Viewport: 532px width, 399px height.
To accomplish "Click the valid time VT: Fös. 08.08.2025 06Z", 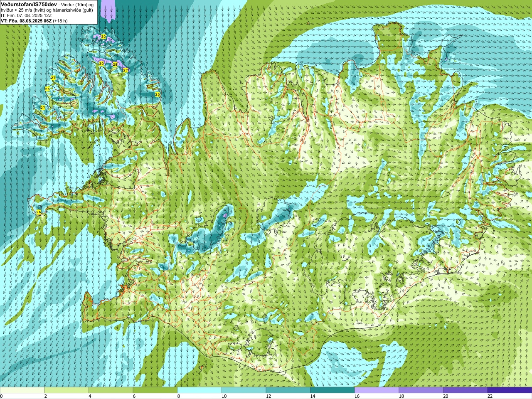I will (26, 21).
